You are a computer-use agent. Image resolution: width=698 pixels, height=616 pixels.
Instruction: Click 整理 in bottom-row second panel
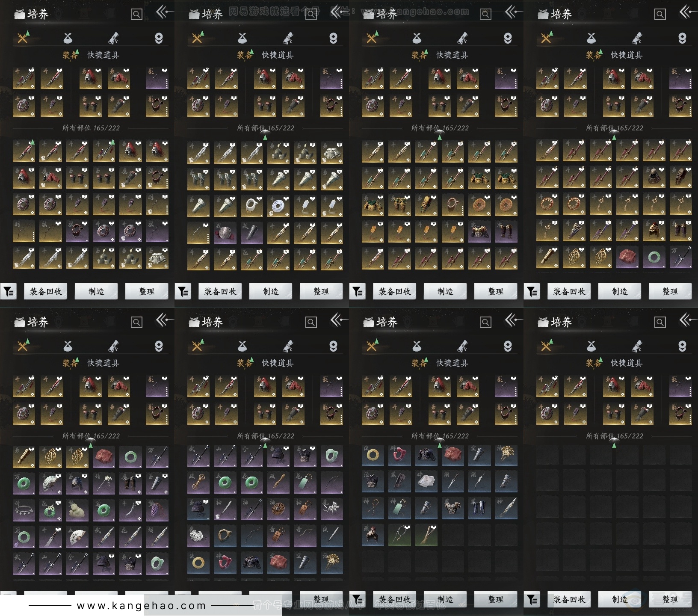tap(321, 599)
